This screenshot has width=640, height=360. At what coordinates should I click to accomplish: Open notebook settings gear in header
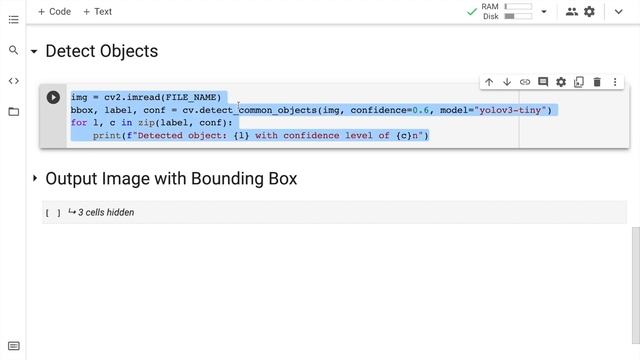tap(589, 11)
